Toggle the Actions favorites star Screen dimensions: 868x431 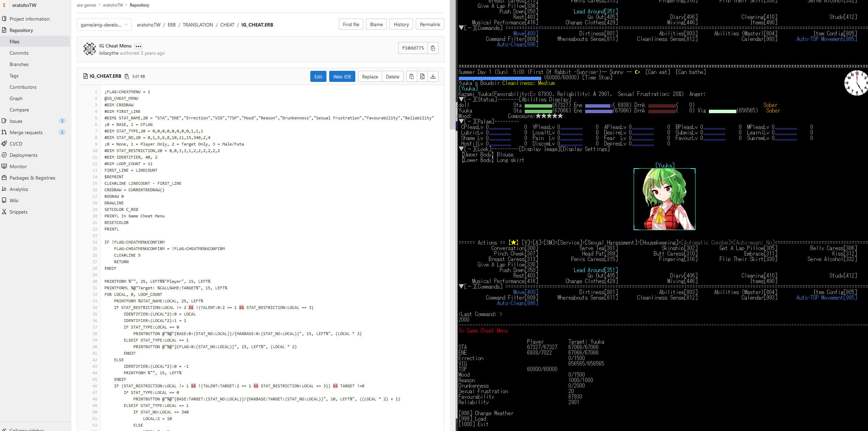pos(513,243)
